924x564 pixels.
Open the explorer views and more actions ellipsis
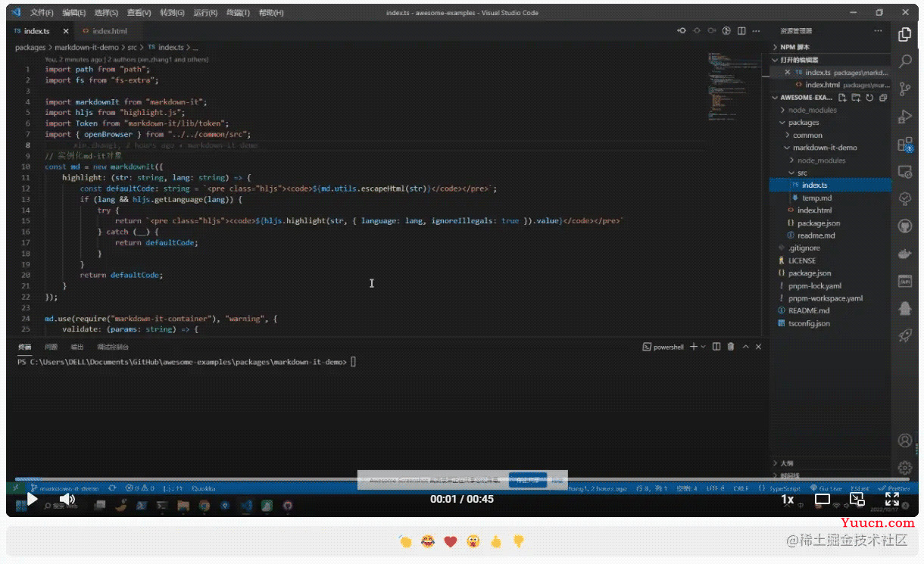(x=878, y=31)
